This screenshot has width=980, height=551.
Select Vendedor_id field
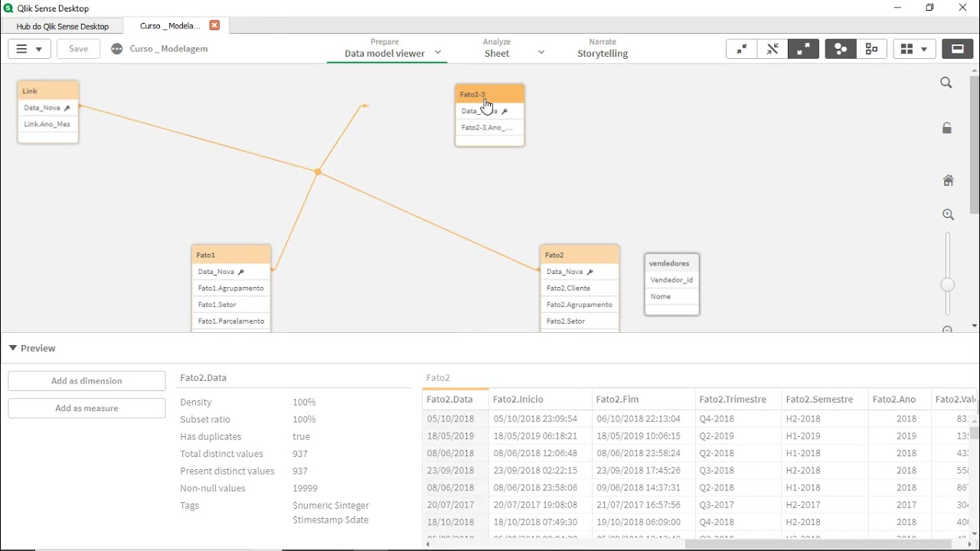[672, 280]
